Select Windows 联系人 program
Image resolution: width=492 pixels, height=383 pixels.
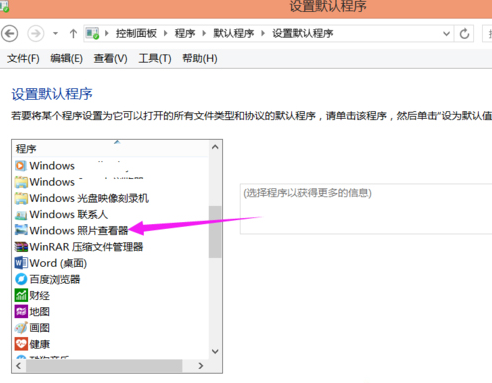click(68, 215)
